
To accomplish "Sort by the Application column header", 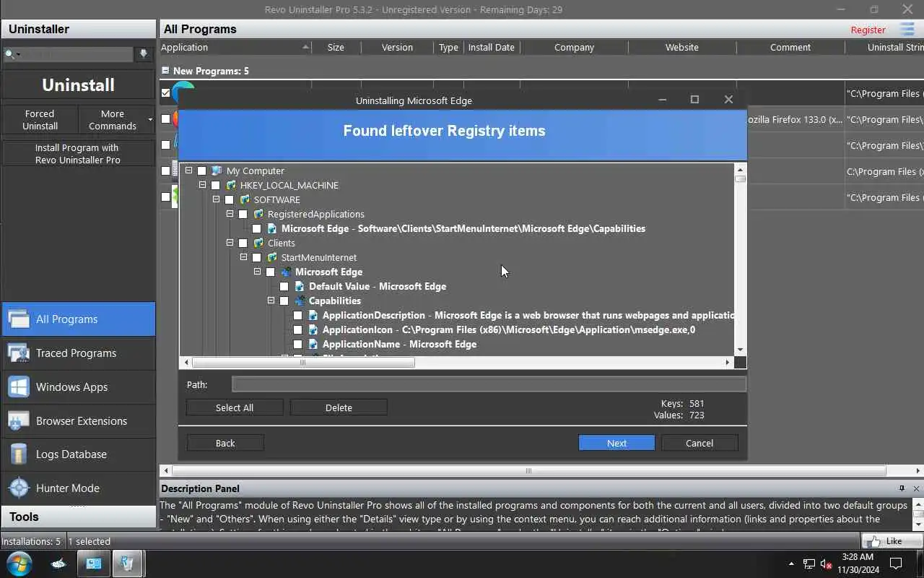I will (x=235, y=48).
